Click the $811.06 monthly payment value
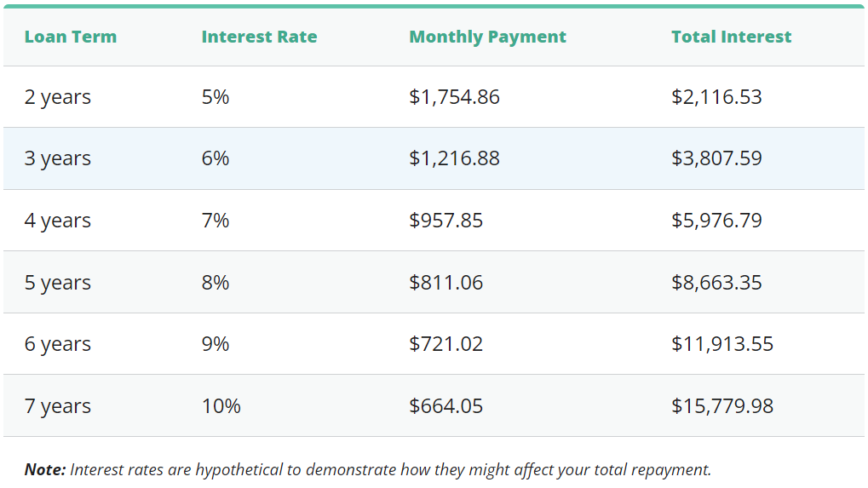Screen dimensions: 868x488 click(445, 283)
